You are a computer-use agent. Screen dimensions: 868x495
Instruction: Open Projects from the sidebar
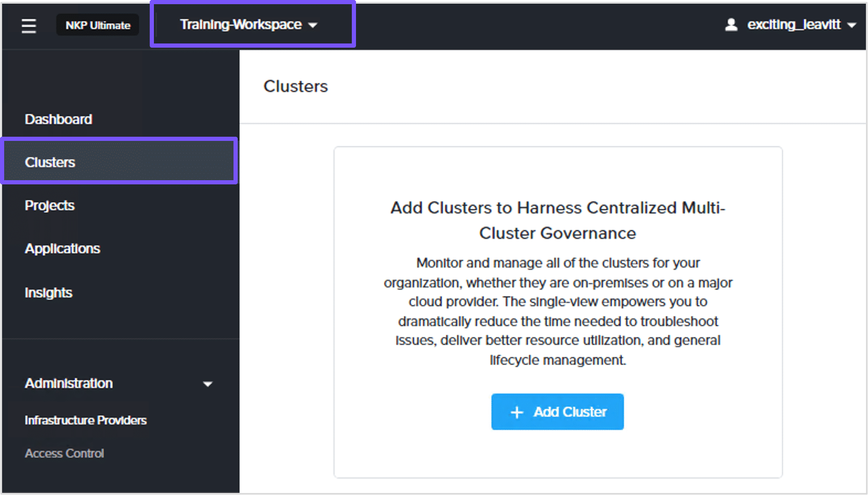tap(50, 205)
